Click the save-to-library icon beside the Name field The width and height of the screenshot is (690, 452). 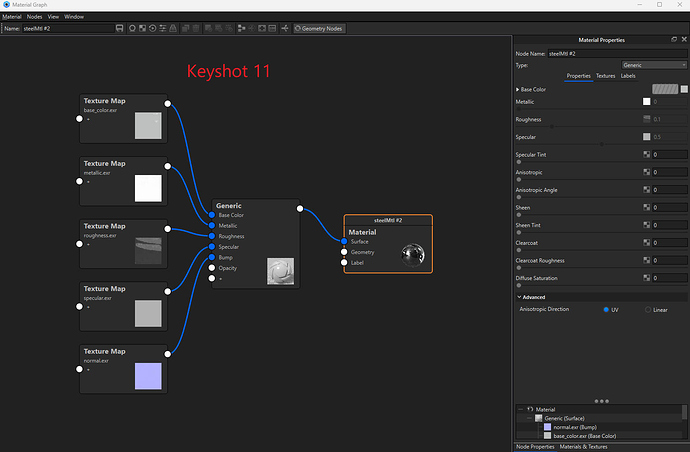point(119,28)
